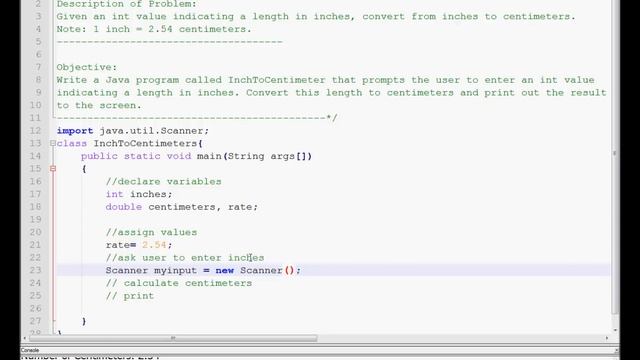
Task: Click the 'Objective:' comment line
Action: 87,67
